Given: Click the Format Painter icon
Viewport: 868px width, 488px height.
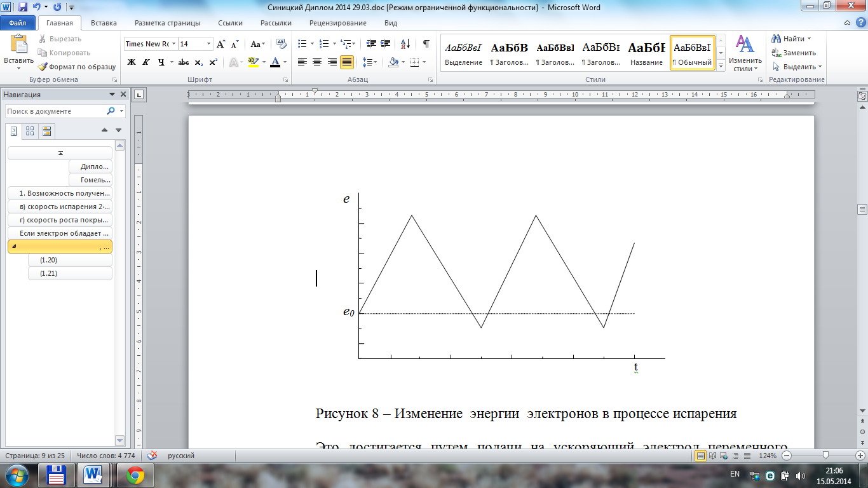Looking at the screenshot, I should point(43,67).
